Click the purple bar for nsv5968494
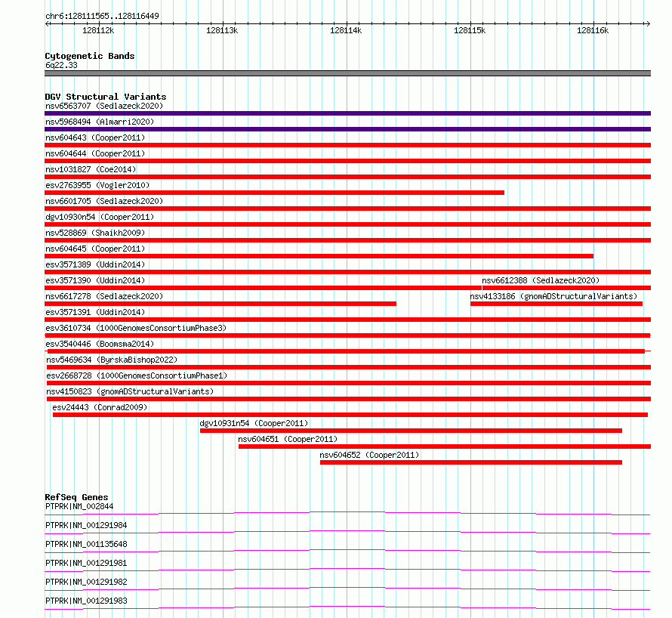This screenshot has height=618, width=672. (x=347, y=129)
